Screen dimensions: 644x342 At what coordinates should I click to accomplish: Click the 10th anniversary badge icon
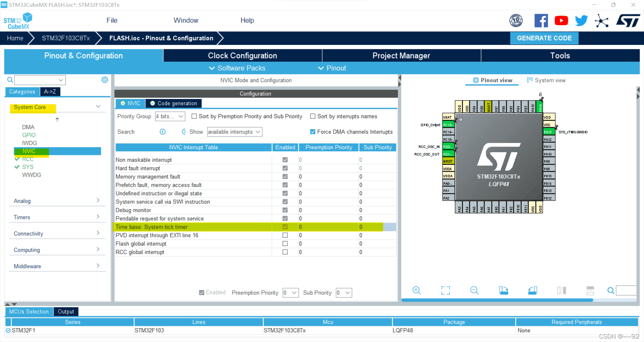(x=516, y=21)
